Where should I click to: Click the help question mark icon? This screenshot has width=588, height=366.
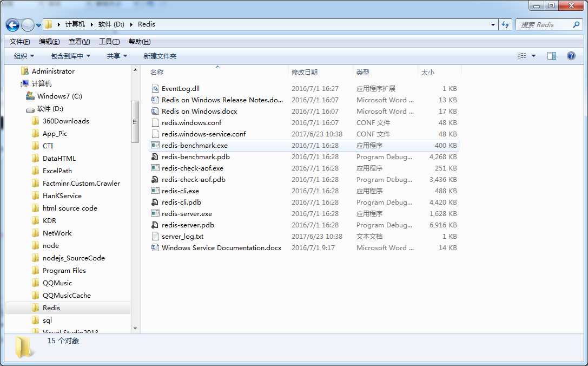571,56
